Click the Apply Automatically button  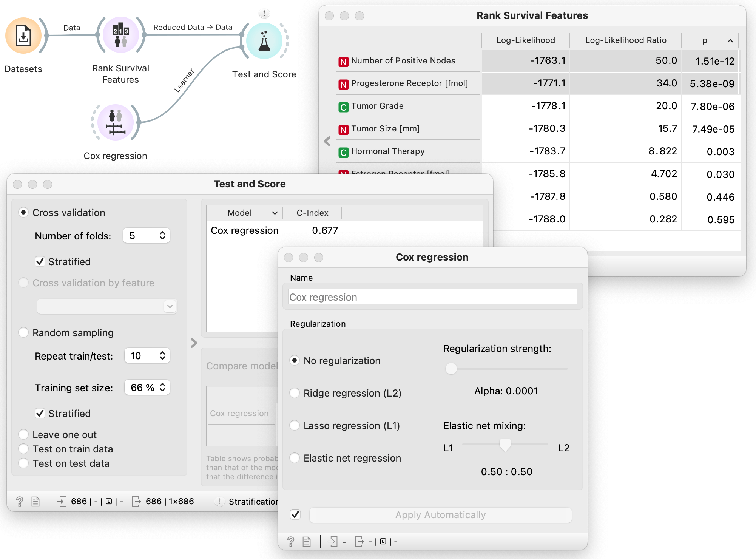point(440,515)
